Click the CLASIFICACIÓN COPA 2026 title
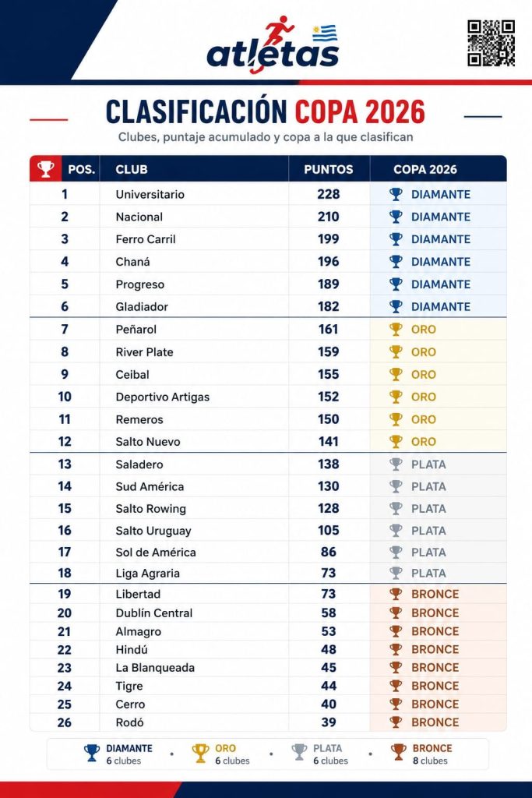The height and width of the screenshot is (798, 532). pyautogui.click(x=266, y=111)
